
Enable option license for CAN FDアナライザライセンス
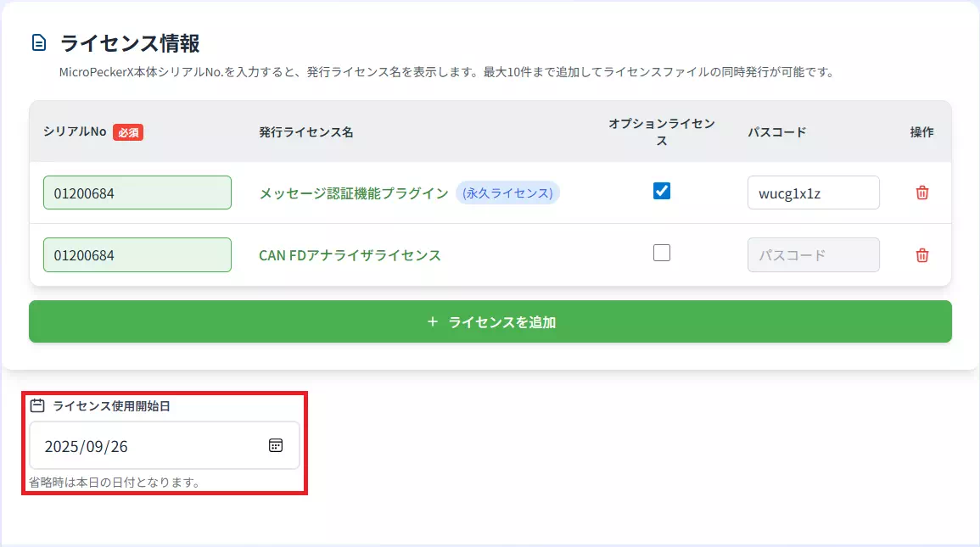(x=661, y=252)
